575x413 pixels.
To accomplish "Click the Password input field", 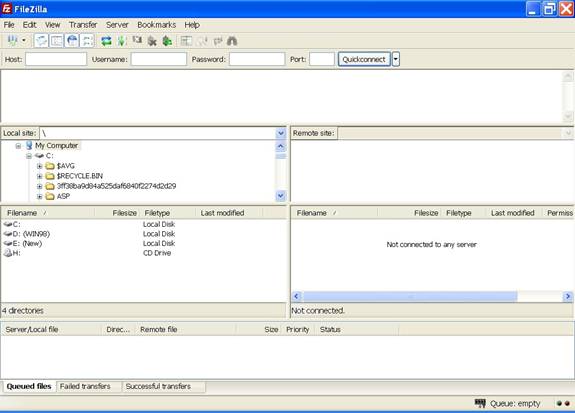I will click(257, 59).
